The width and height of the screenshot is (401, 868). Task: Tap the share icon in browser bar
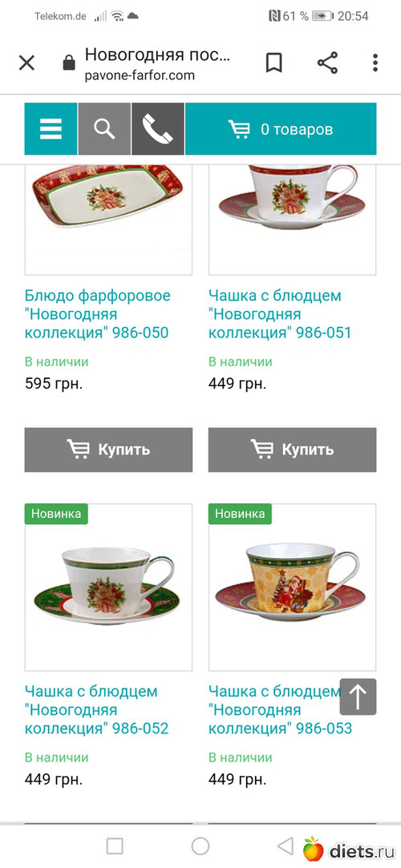click(x=327, y=63)
